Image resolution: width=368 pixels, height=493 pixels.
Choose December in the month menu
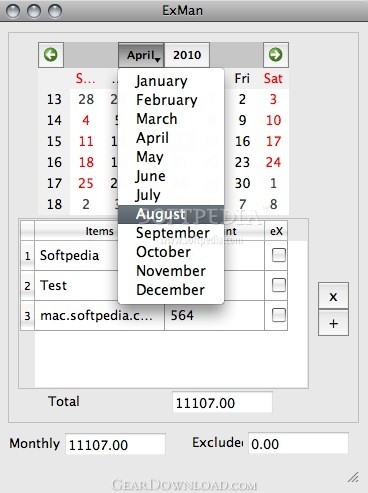click(x=171, y=290)
